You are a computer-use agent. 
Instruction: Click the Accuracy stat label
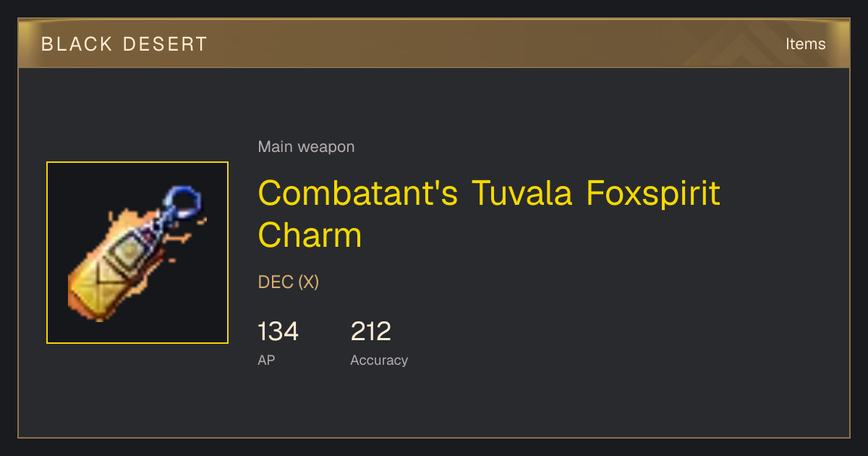(x=379, y=360)
